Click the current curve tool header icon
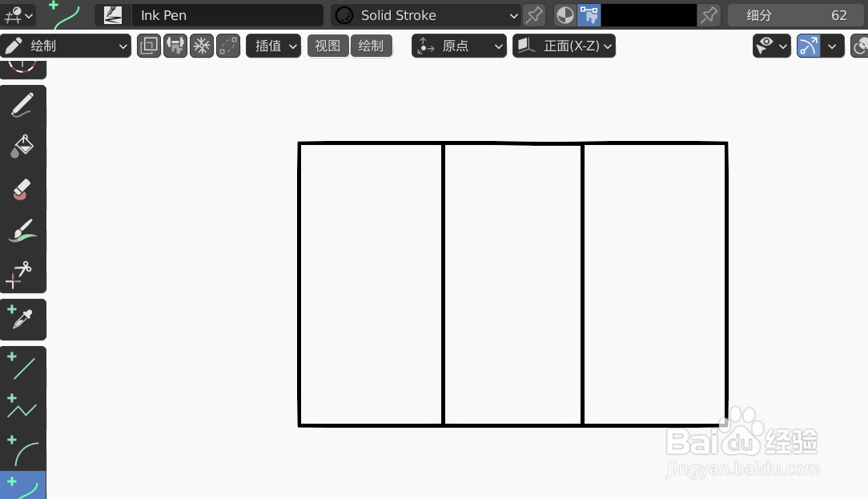The image size is (868, 499). (66, 15)
